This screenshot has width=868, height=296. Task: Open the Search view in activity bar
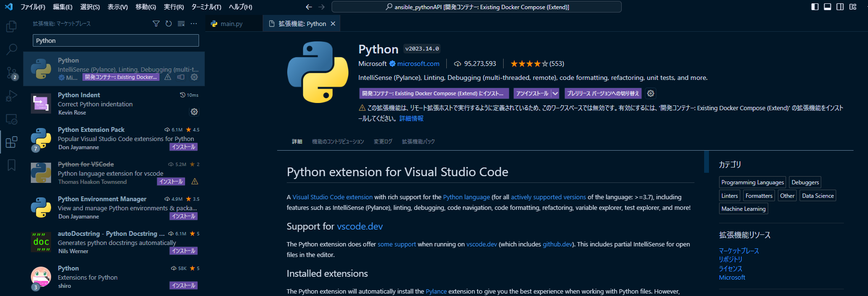[x=11, y=49]
